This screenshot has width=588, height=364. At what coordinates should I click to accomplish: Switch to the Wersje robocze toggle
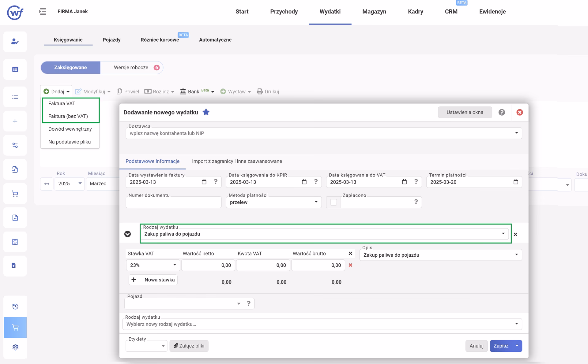coord(132,68)
